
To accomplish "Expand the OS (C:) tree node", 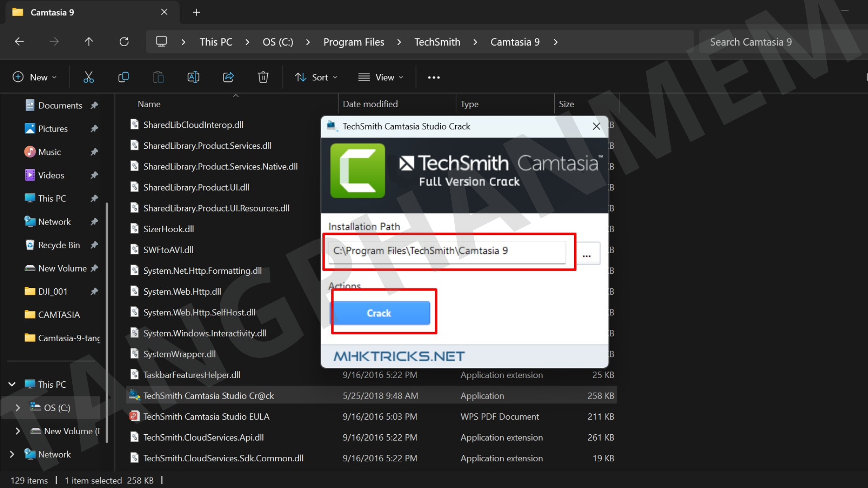I will pos(18,408).
